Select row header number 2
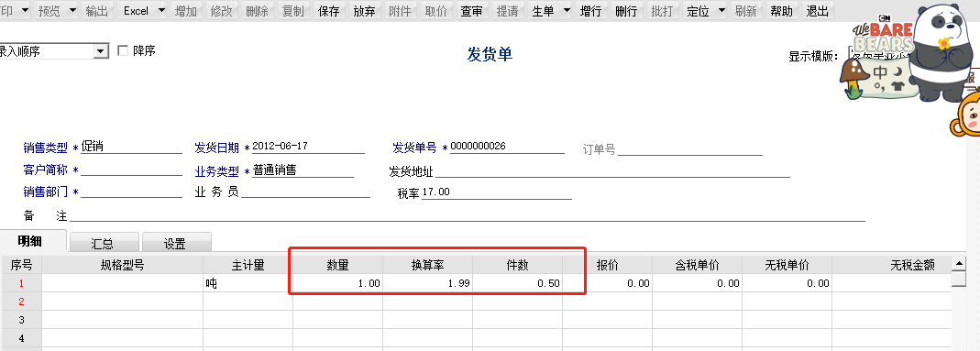 (21, 302)
